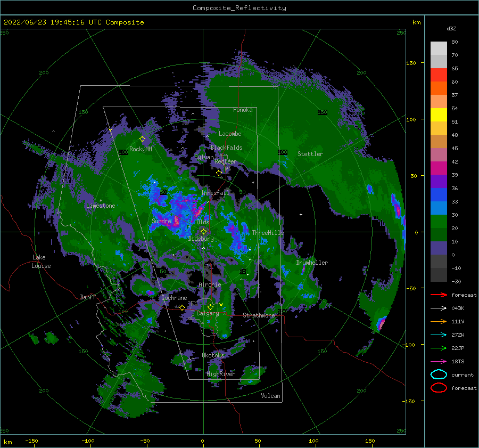Image resolution: width=479 pixels, height=448 pixels.
Task: Click the white plus marker east of ThreeHills
Action: [x=301, y=214]
